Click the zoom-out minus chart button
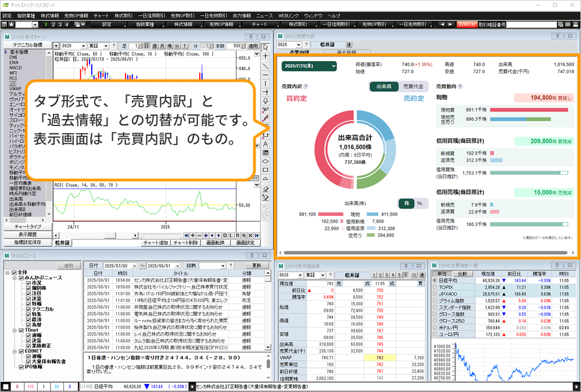The width and height of the screenshot is (581, 392). point(199,236)
